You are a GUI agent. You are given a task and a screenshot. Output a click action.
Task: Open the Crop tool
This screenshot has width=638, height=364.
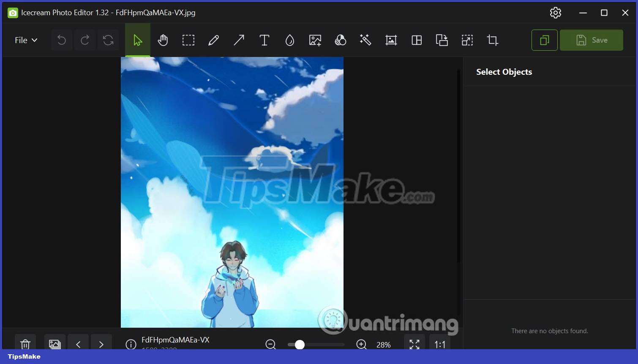[x=492, y=40]
